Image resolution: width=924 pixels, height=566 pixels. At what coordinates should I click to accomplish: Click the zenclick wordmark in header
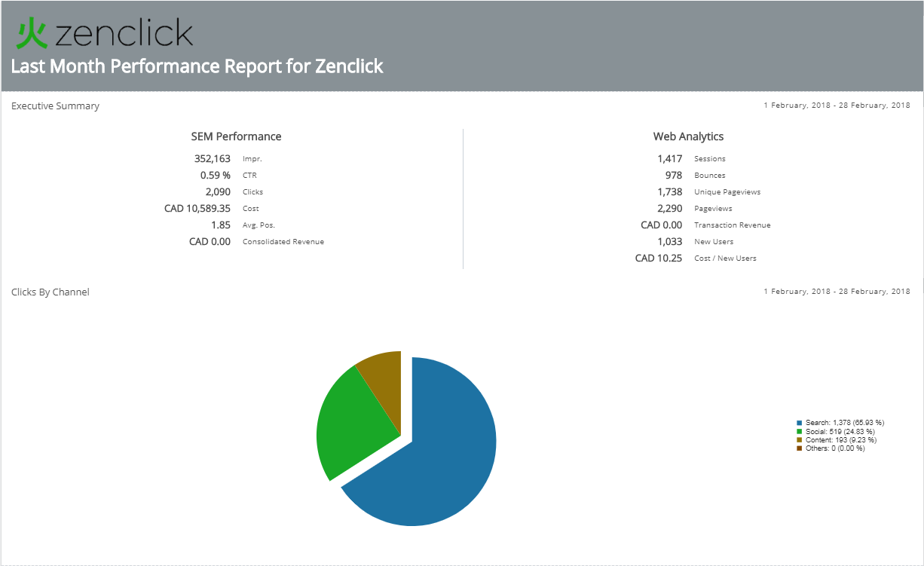124,33
